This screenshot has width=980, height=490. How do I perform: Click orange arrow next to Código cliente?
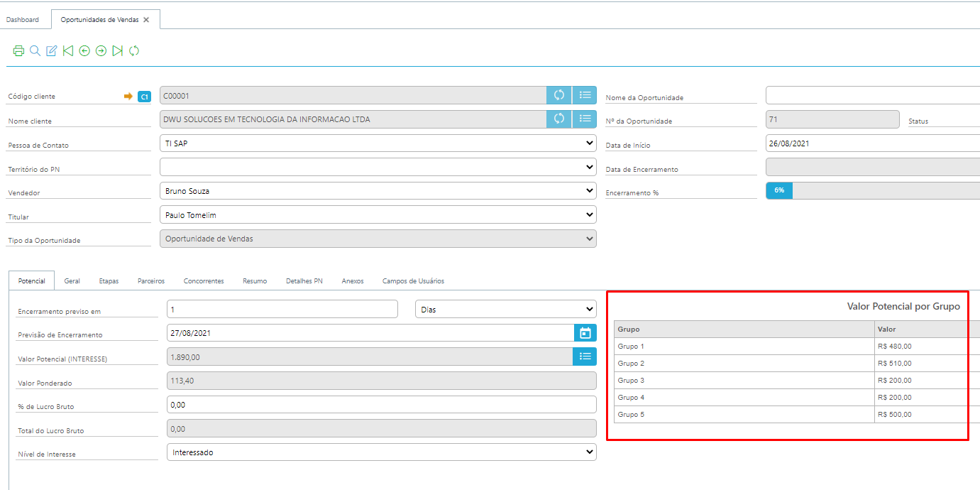128,96
